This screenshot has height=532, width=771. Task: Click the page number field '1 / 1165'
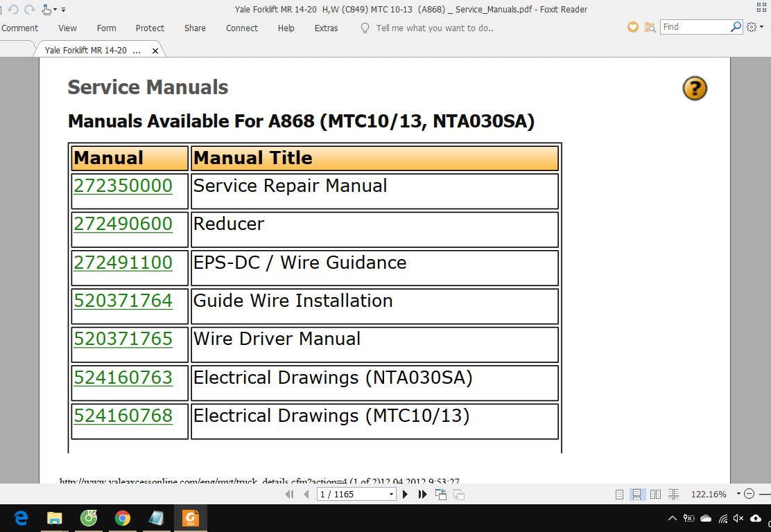click(x=352, y=494)
